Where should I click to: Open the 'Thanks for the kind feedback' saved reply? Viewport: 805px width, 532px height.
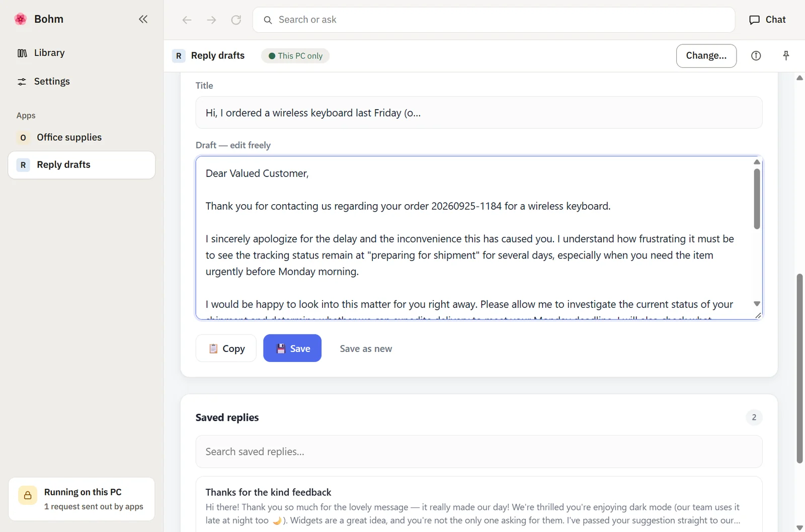coord(479,504)
